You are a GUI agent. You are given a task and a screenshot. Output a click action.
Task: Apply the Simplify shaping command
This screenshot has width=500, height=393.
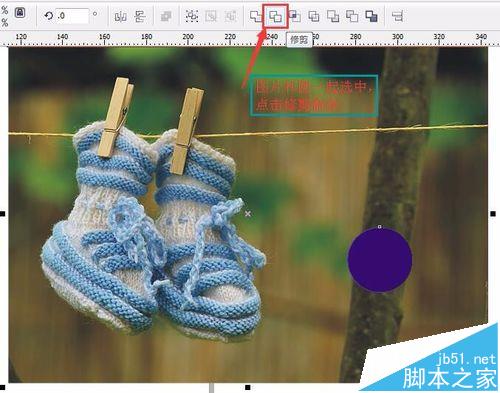click(314, 16)
